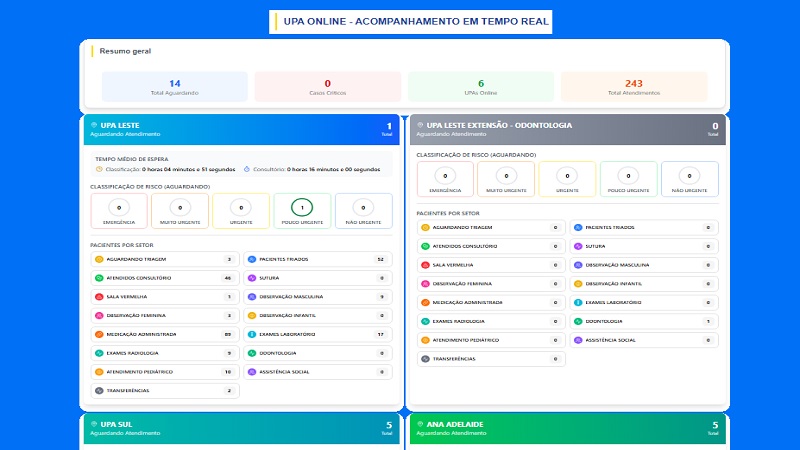Image resolution: width=800 pixels, height=450 pixels.
Task: Select Pouco Urgente card in Odontologia extension panel
Action: (x=628, y=179)
